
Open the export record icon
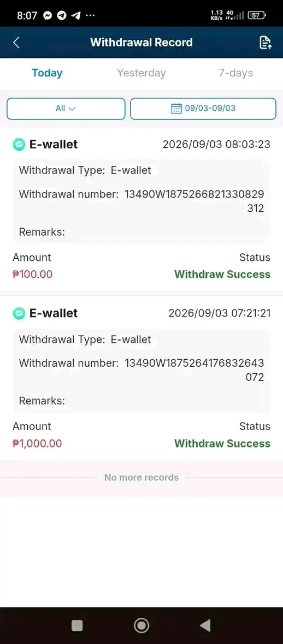coord(266,43)
